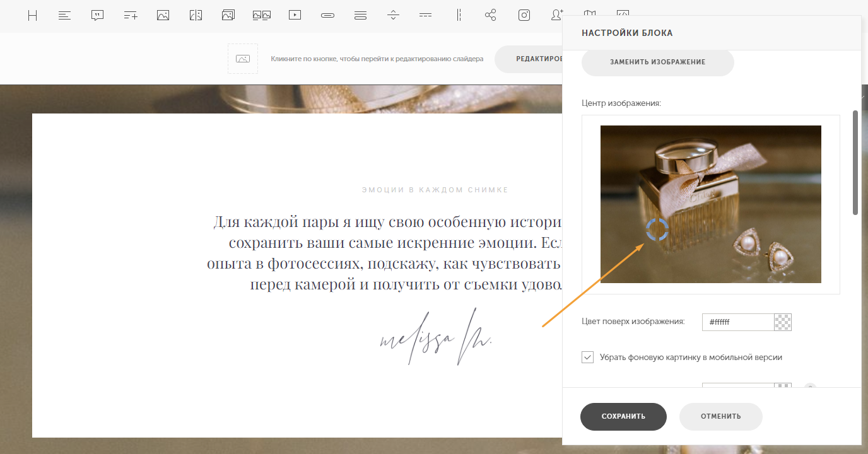868x454 pixels.
Task: Add a quote block from toolbar
Action: tap(97, 16)
